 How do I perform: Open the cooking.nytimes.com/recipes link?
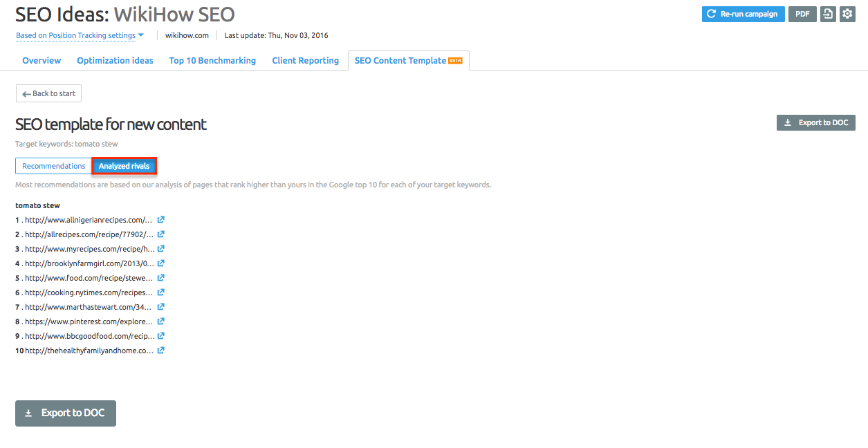coord(89,292)
